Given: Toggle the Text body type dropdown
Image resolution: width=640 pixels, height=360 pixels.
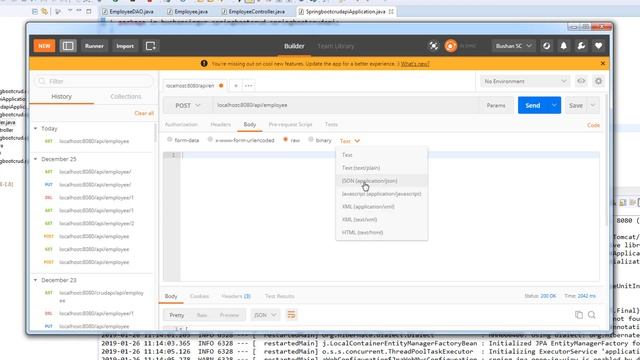Looking at the screenshot, I should tap(350, 141).
